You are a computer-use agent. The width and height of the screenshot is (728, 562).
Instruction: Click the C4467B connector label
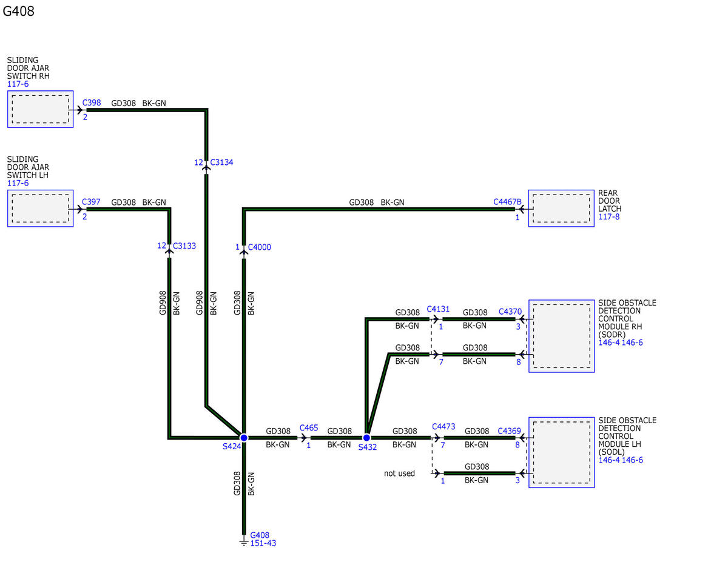507,201
